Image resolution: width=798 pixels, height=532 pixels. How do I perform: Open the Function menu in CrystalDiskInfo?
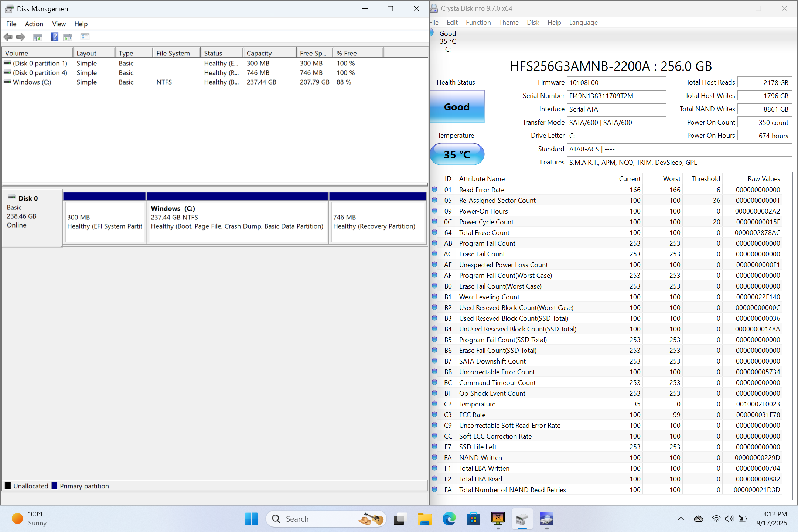pyautogui.click(x=478, y=23)
